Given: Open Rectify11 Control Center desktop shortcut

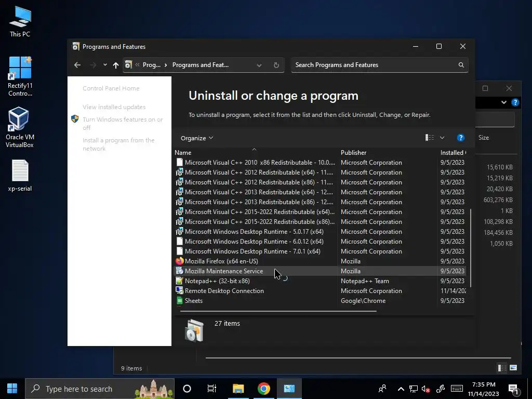Looking at the screenshot, I should pos(20,76).
